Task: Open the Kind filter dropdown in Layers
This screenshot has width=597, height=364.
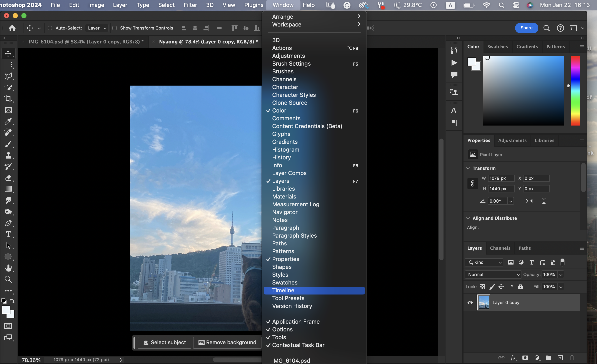Action: [x=484, y=262]
